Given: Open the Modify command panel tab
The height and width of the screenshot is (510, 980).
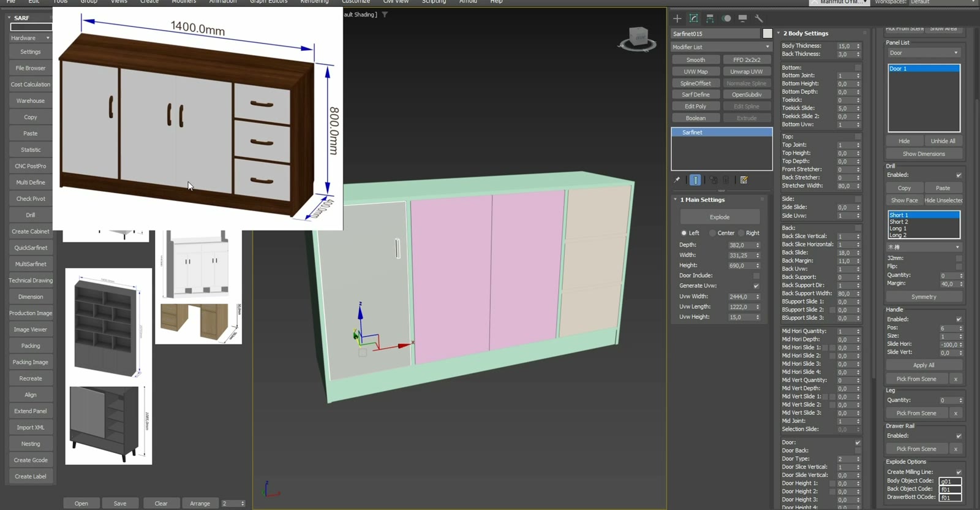Looking at the screenshot, I should click(x=694, y=18).
